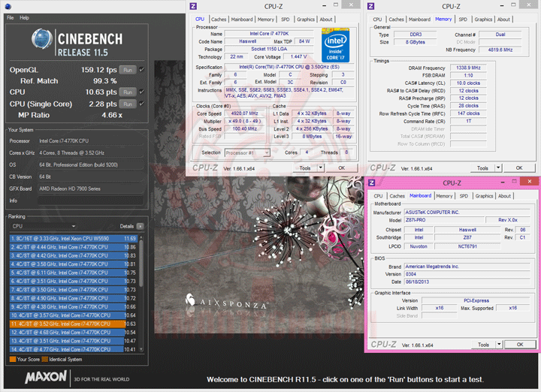Click the DRAM Frequency value 1338.9 MHz
This screenshot has height=392, width=541.
(x=468, y=68)
